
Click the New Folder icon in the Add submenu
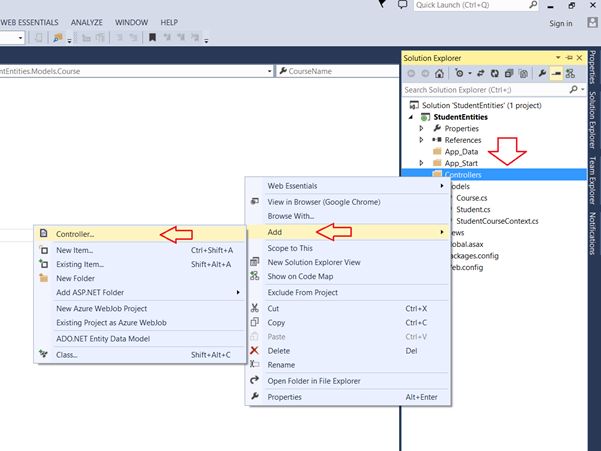click(44, 278)
